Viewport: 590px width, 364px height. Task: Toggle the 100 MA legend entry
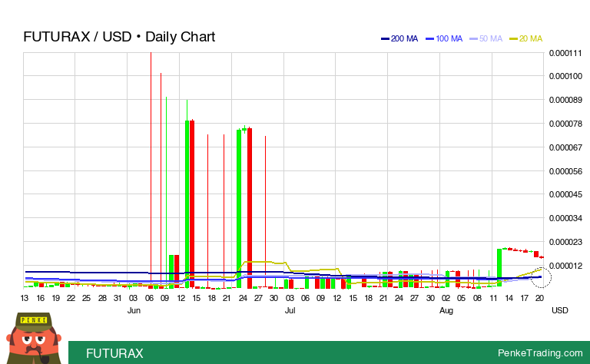tap(444, 38)
